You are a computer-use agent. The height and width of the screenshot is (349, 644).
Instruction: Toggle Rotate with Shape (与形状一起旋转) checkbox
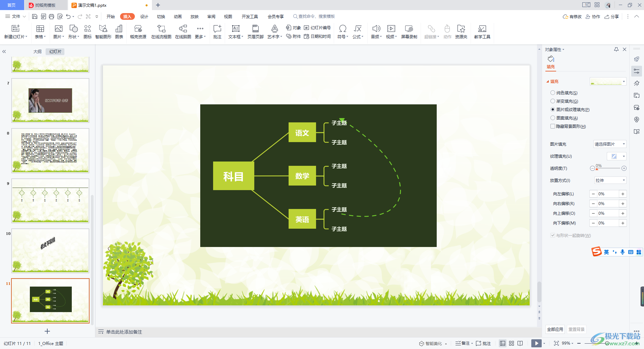pos(553,235)
